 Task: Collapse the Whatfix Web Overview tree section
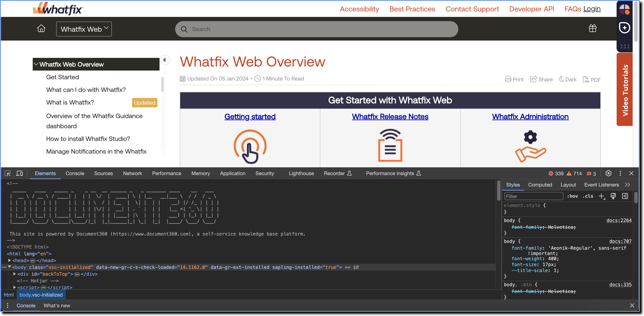pyautogui.click(x=36, y=64)
